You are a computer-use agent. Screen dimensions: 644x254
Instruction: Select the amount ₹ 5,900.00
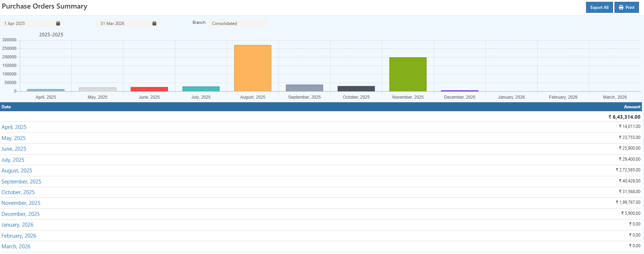pos(631,213)
